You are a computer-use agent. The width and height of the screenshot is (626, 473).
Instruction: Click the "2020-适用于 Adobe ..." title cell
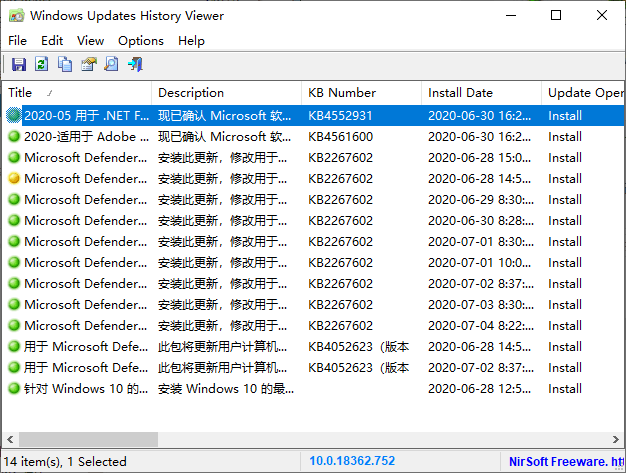[87, 137]
